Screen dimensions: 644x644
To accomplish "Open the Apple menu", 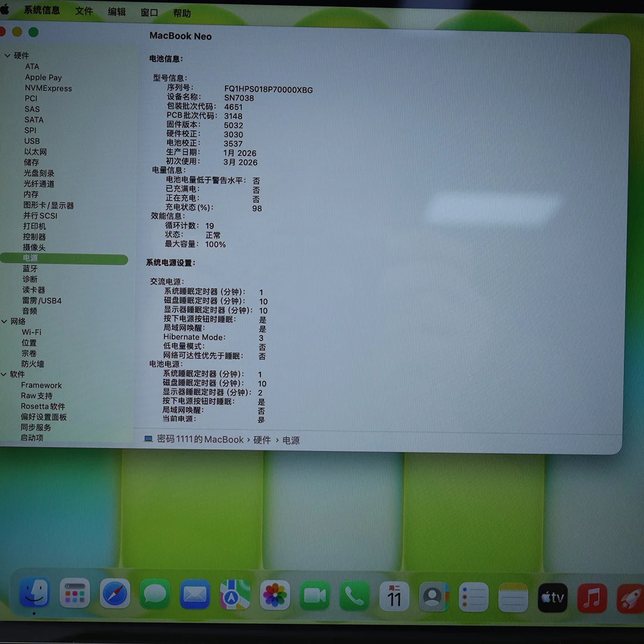I will (x=5, y=8).
